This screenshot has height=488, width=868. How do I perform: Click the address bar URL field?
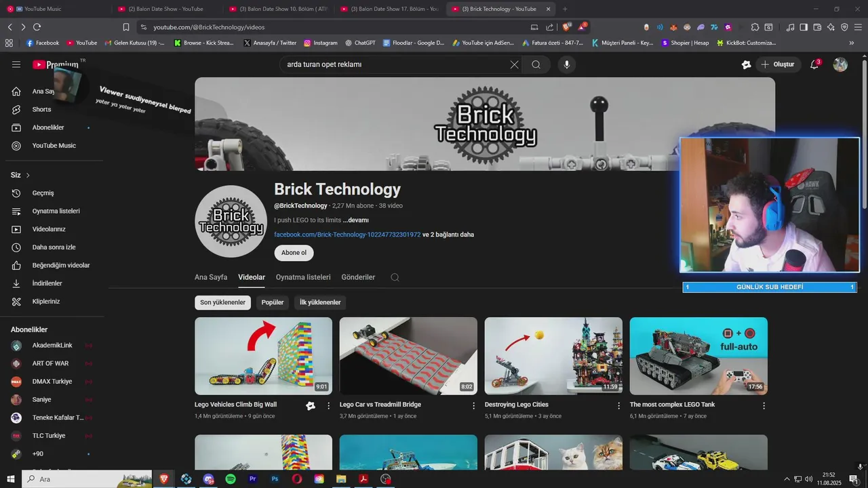(x=332, y=27)
